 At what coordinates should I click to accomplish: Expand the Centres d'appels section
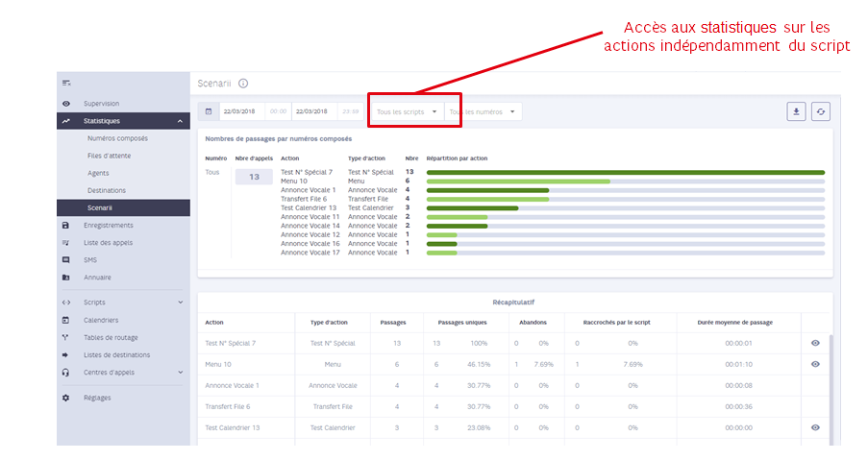(x=180, y=373)
